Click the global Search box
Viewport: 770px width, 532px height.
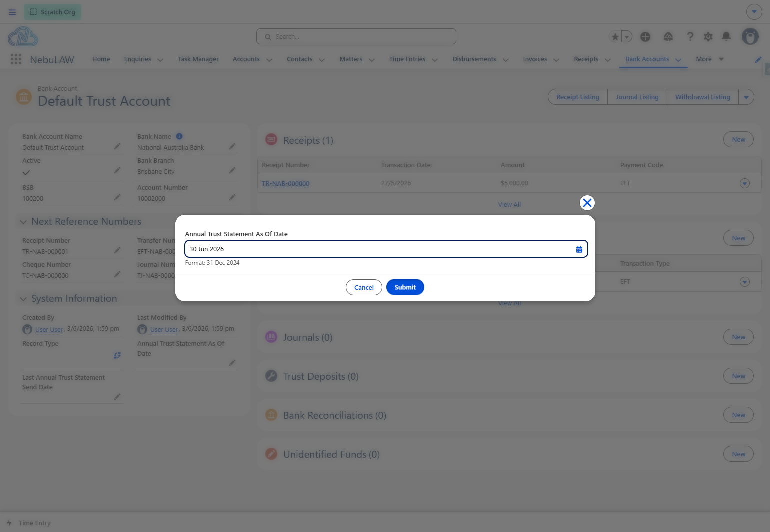coord(356,36)
